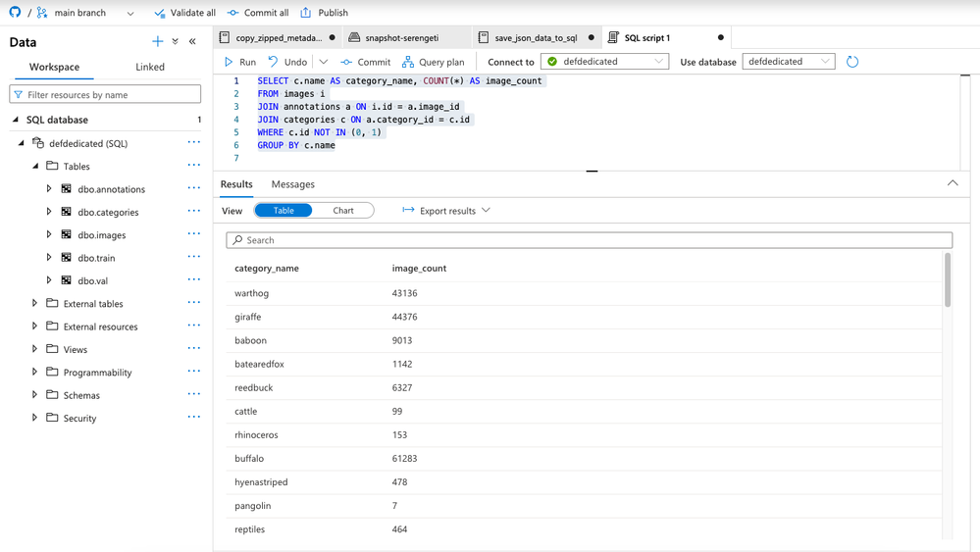Select the Results tab
980x552 pixels.
click(x=236, y=184)
